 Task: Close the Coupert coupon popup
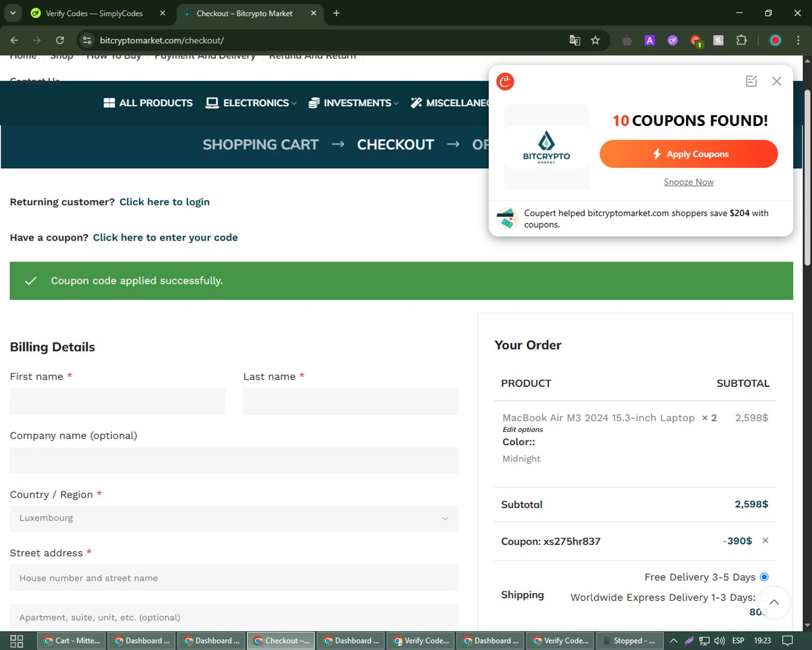[x=777, y=81]
